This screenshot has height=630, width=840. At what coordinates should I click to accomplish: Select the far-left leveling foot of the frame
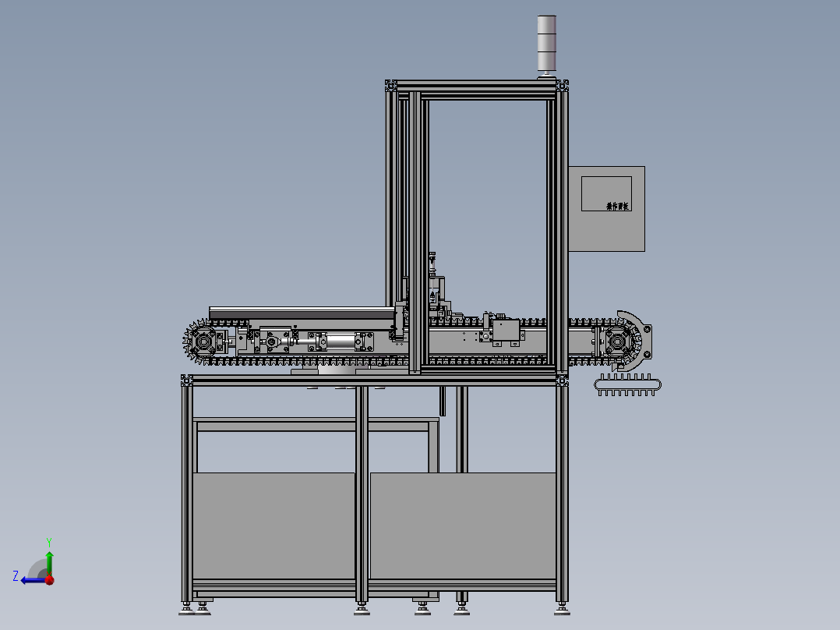(186, 608)
